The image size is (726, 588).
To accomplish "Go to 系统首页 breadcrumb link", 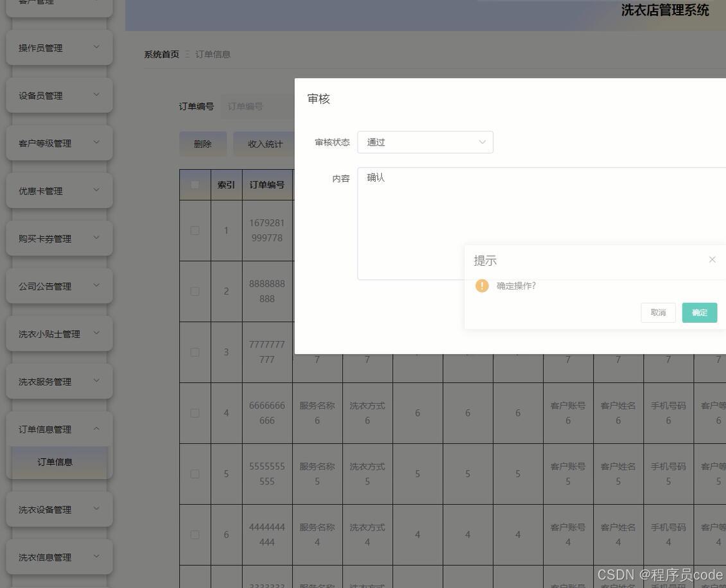I will (x=162, y=54).
